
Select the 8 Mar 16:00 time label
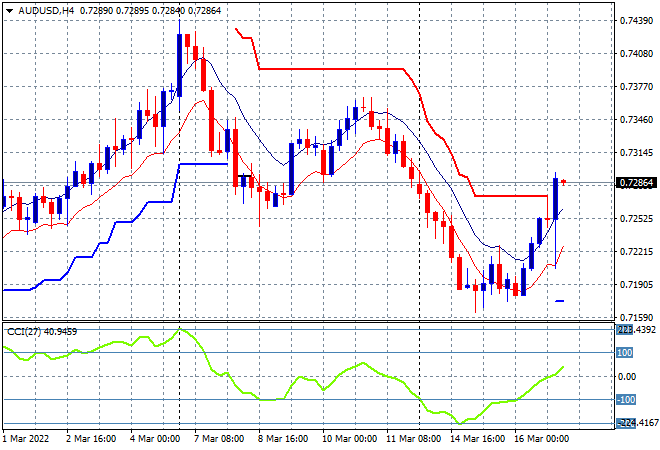[283, 439]
